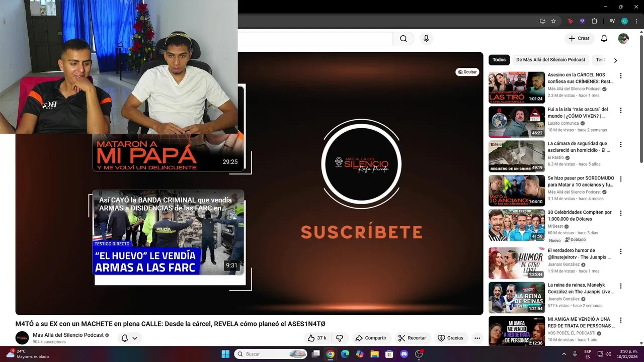
Task: Open the Chrome profile avatar C
Action: tap(624, 21)
